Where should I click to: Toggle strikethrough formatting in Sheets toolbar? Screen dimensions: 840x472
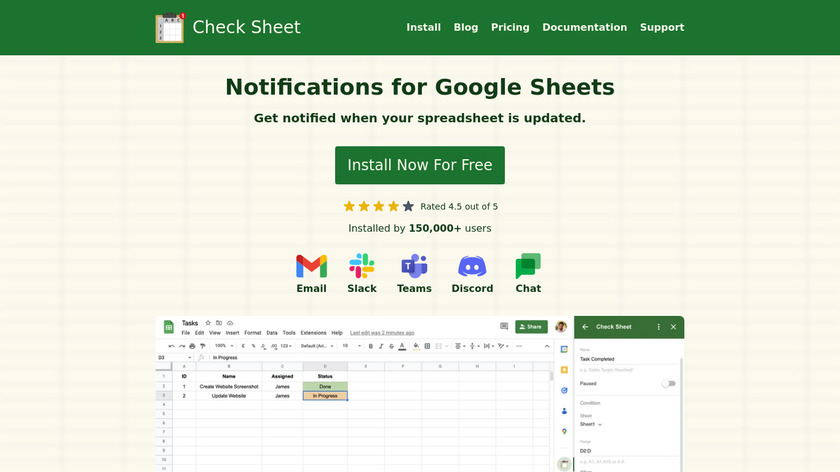(392, 346)
